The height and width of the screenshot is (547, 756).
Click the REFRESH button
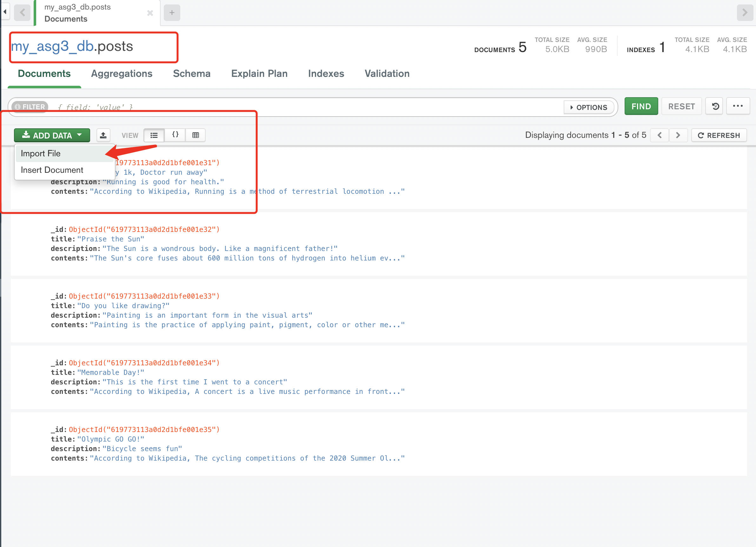tap(719, 135)
